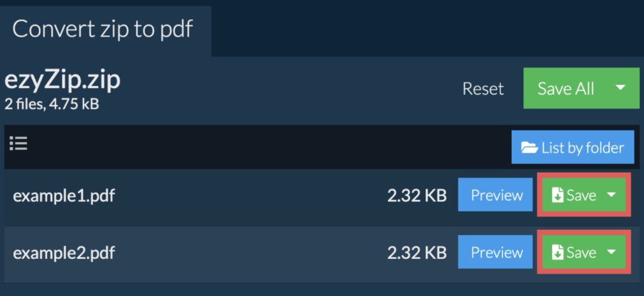Preview the example2.pdf file
The height and width of the screenshot is (296, 644).
497,253
